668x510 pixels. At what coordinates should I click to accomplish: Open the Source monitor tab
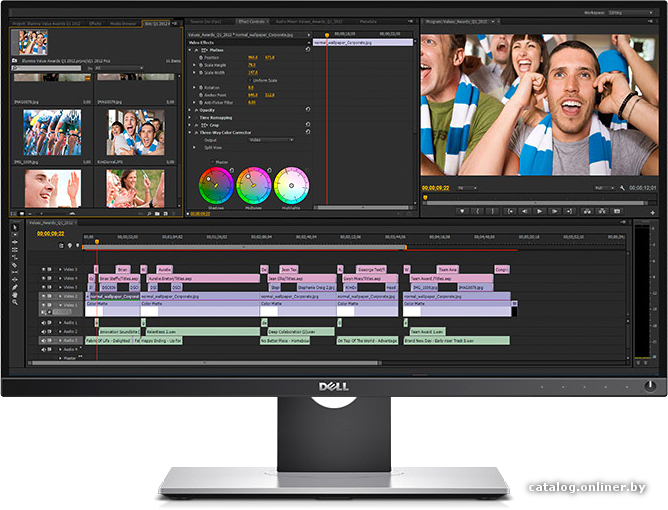click(x=206, y=21)
